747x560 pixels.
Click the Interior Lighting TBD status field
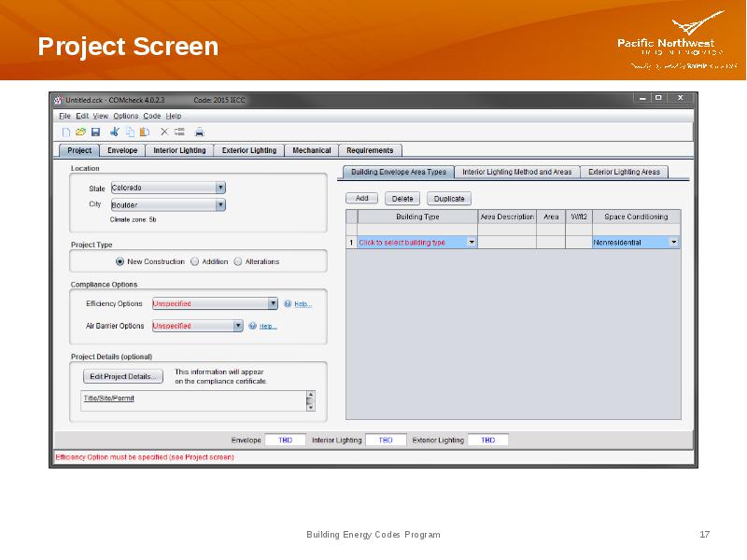(x=386, y=440)
